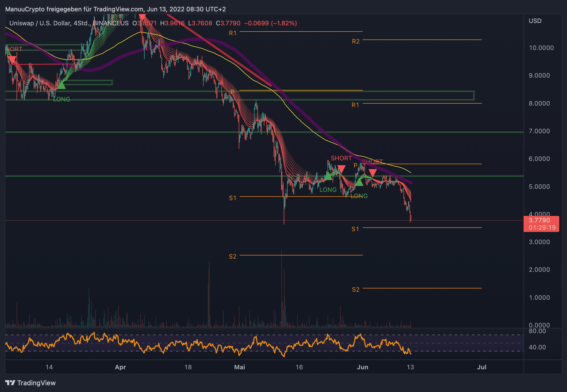The image size is (567, 392).
Task: Click the red triangle below the cut-off HORT label
Action: coord(12,60)
